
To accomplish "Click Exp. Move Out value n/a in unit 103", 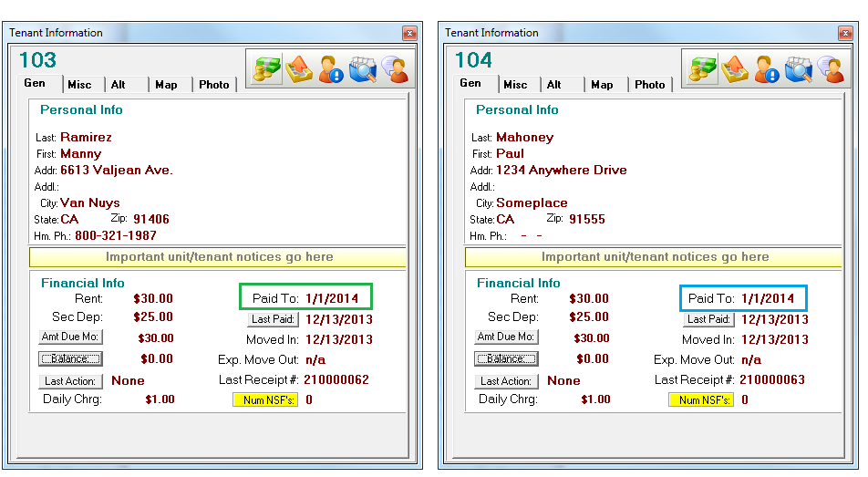I will tap(315, 359).
